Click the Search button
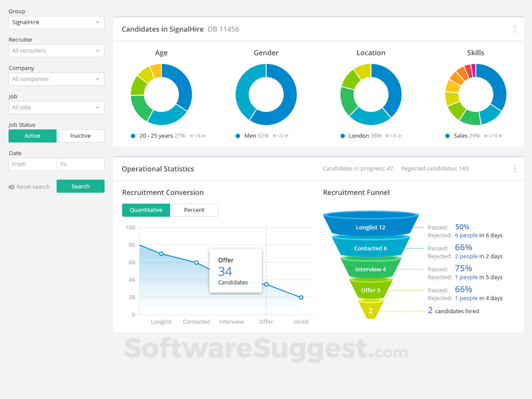This screenshot has height=399, width=532. (81, 186)
